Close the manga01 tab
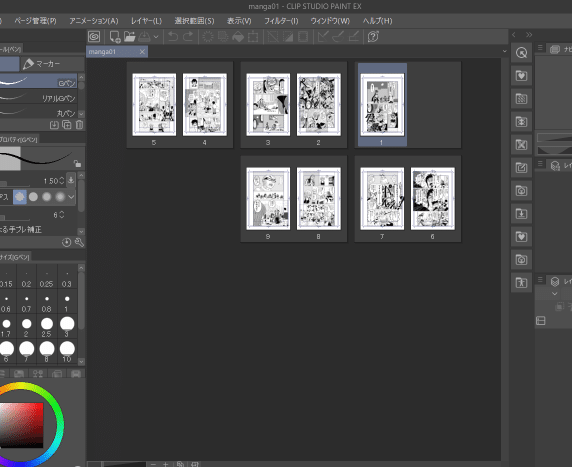Image resolution: width=572 pixels, height=467 pixels. (x=142, y=52)
